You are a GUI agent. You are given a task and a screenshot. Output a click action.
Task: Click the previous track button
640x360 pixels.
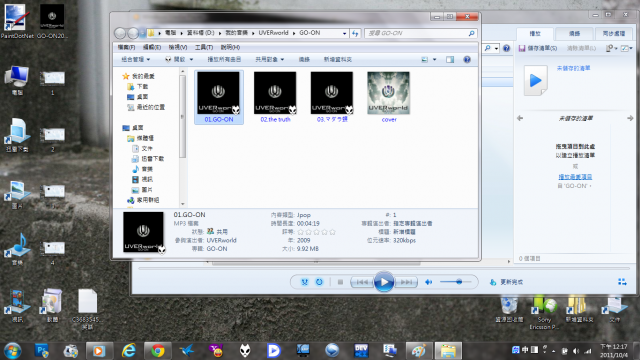(x=362, y=282)
